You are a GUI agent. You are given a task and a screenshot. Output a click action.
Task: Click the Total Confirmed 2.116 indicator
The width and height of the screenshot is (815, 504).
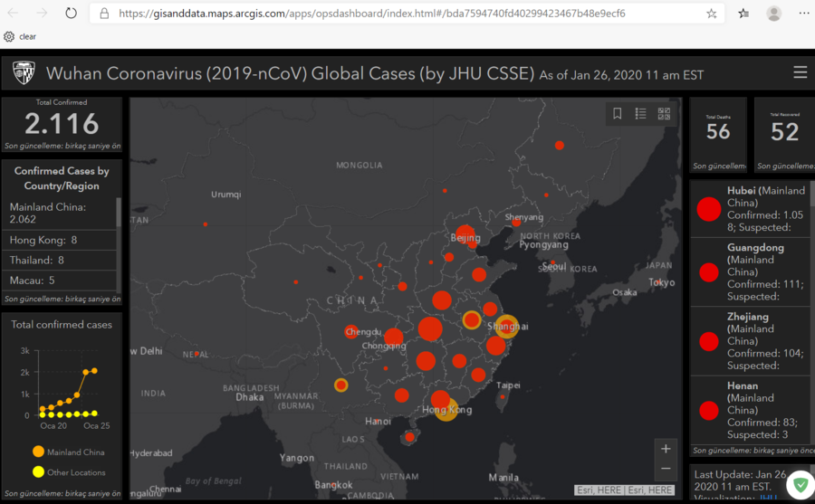click(x=62, y=124)
